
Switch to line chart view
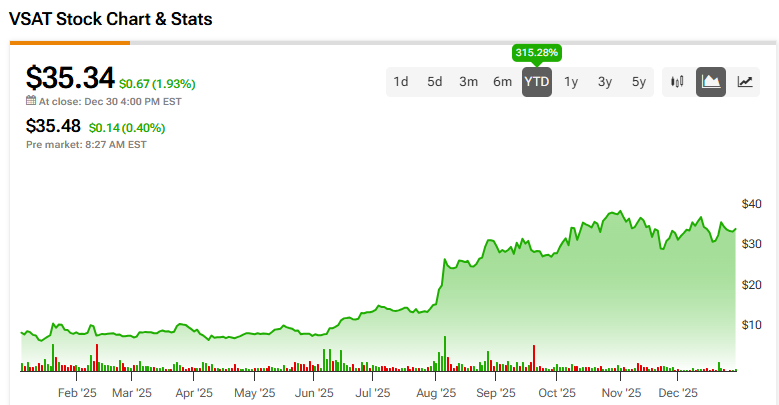745,82
